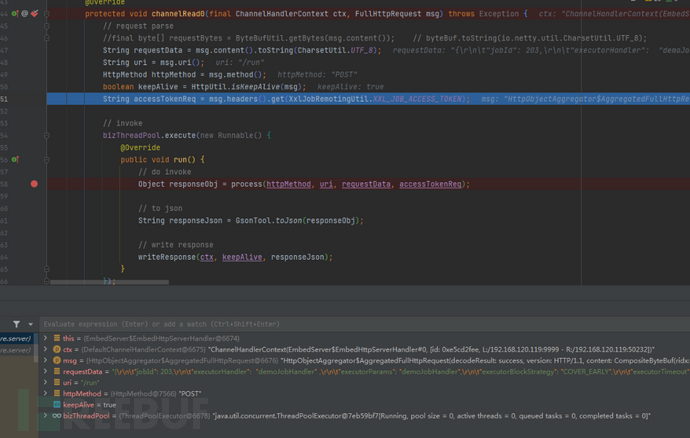Click the 'uri: "/run"' inline debug hint
This screenshot has height=438, width=690.
coord(240,63)
